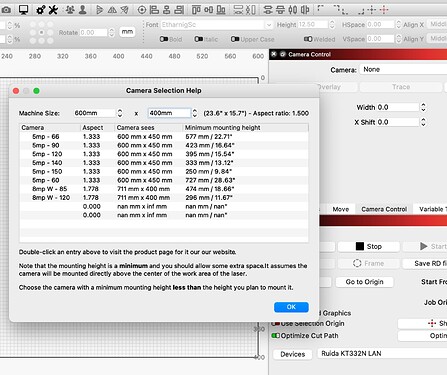Click the Move to Upper-Left corner icon
447x375 pixels.
point(321,9)
